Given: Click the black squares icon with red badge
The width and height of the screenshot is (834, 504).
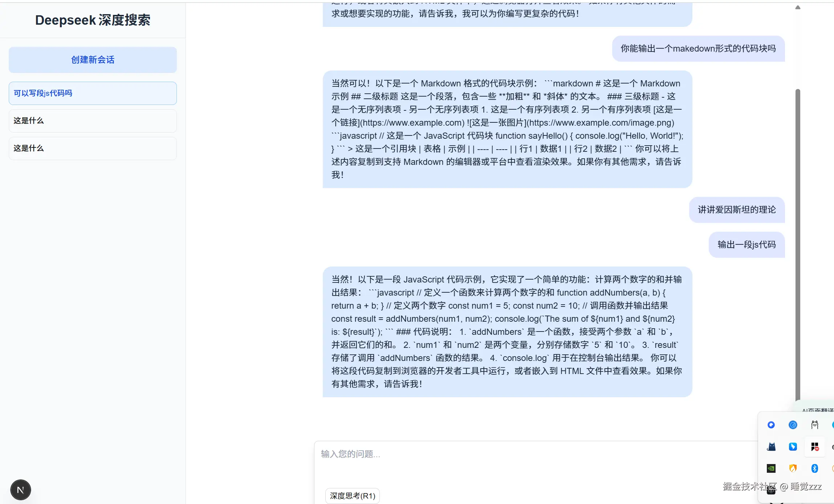Looking at the screenshot, I should click(814, 447).
